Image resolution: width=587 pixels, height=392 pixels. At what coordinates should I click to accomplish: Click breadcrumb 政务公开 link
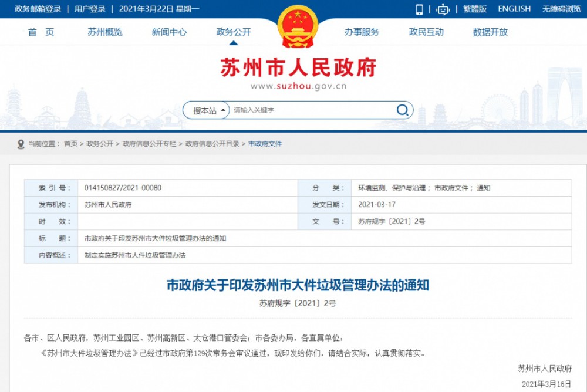pos(100,144)
